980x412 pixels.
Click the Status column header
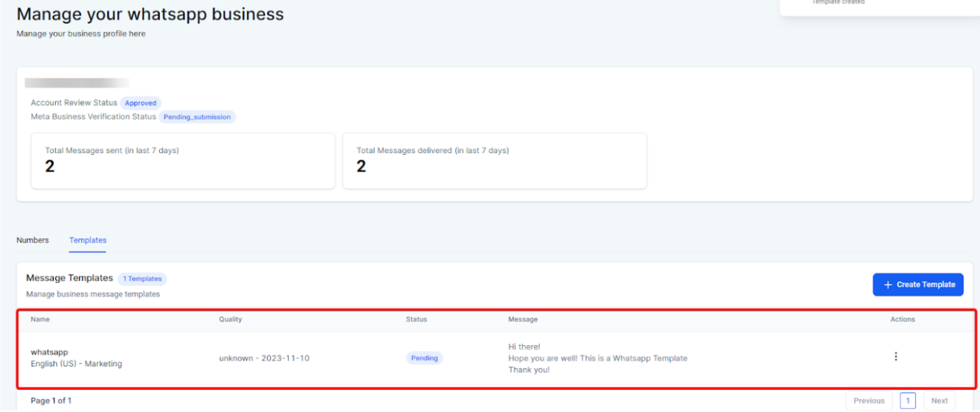(417, 320)
